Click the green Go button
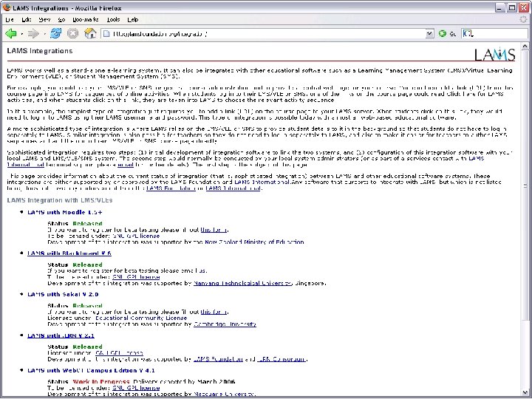 [x=442, y=33]
